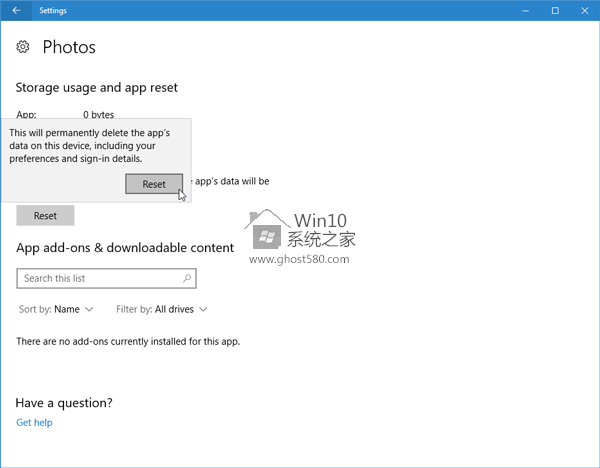The width and height of the screenshot is (600, 468).
Task: Maximize the Settings window
Action: tap(555, 10)
